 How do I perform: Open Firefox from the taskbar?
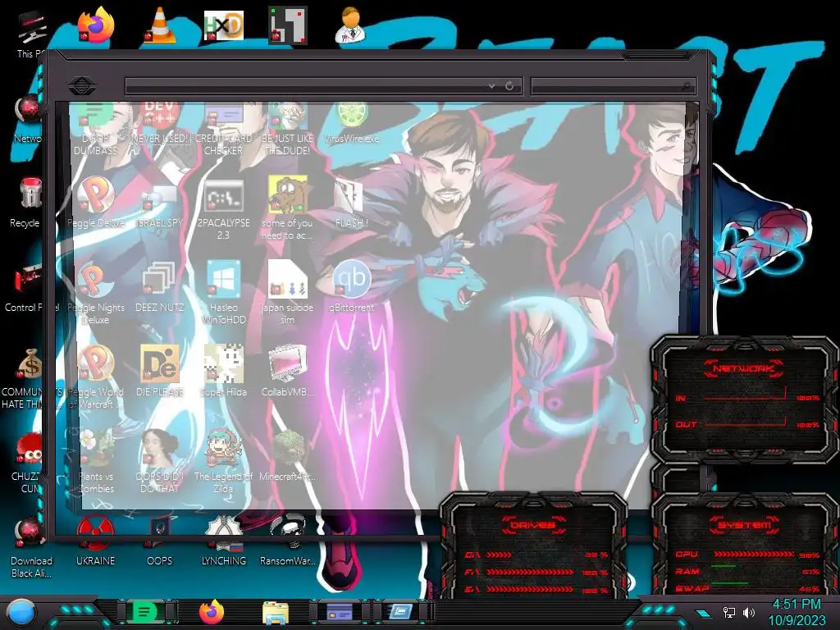212,612
